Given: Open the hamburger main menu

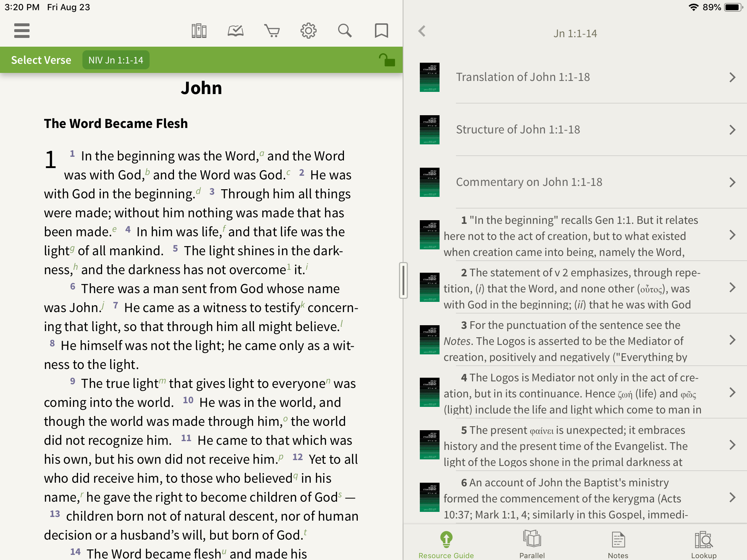Looking at the screenshot, I should tap(22, 31).
